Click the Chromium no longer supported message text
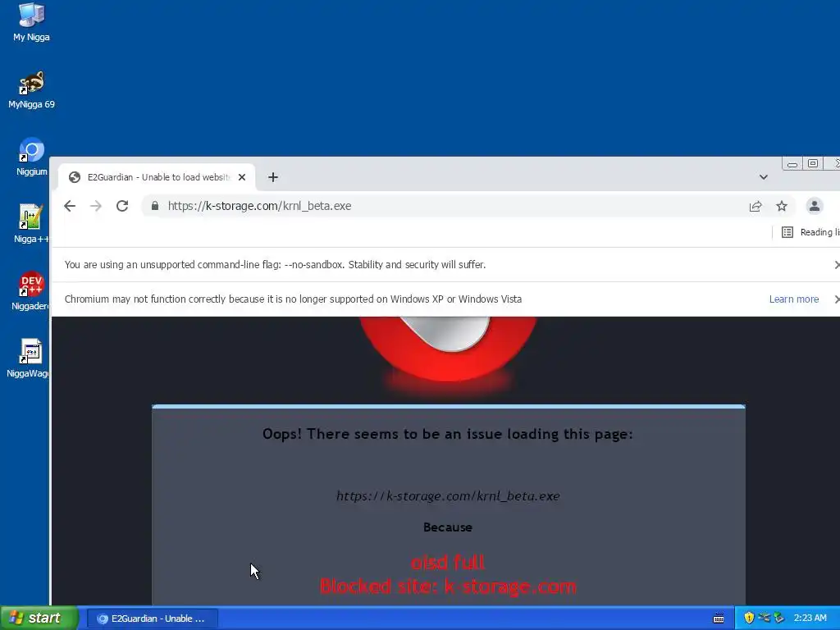 click(293, 299)
